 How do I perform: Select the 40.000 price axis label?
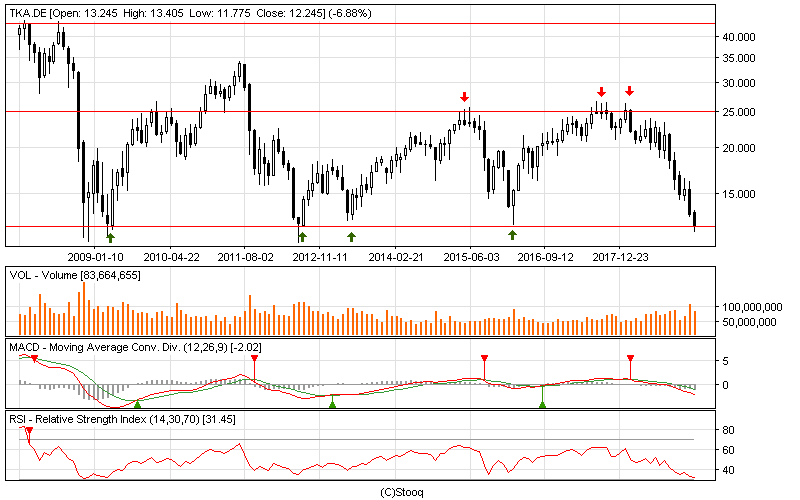click(738, 37)
